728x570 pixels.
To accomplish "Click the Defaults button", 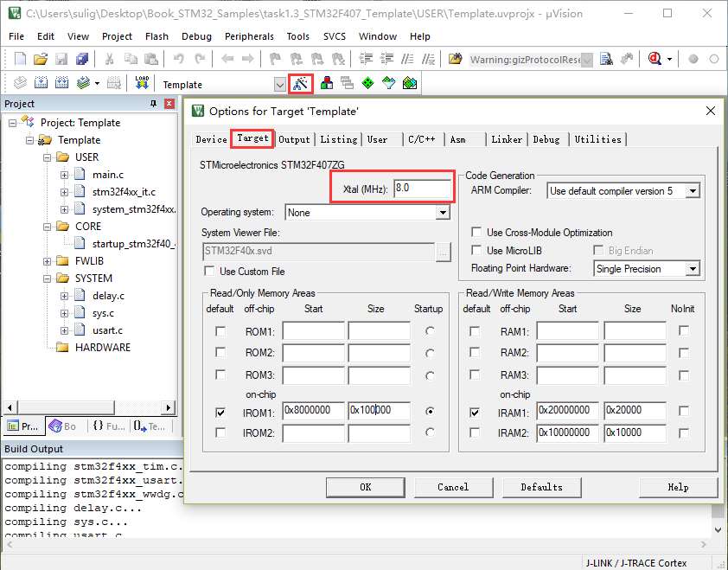I will point(541,487).
